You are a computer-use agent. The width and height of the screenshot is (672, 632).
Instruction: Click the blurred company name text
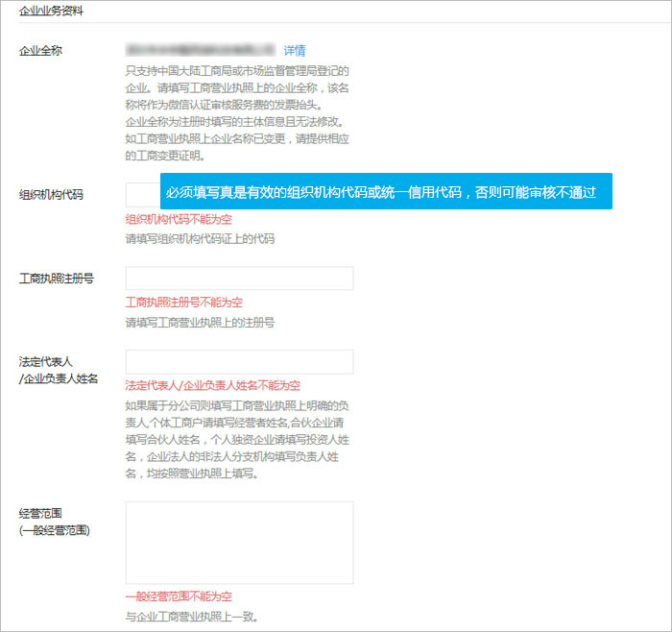tap(200, 50)
